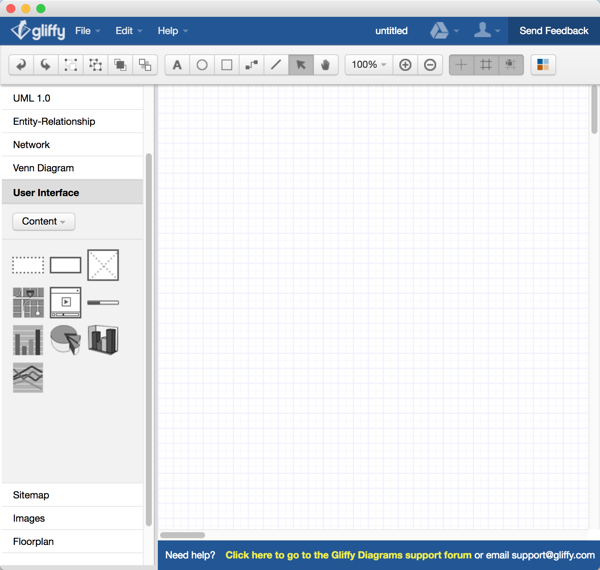
Task: Click the Ungroup shapes icon
Action: pyautogui.click(x=95, y=65)
